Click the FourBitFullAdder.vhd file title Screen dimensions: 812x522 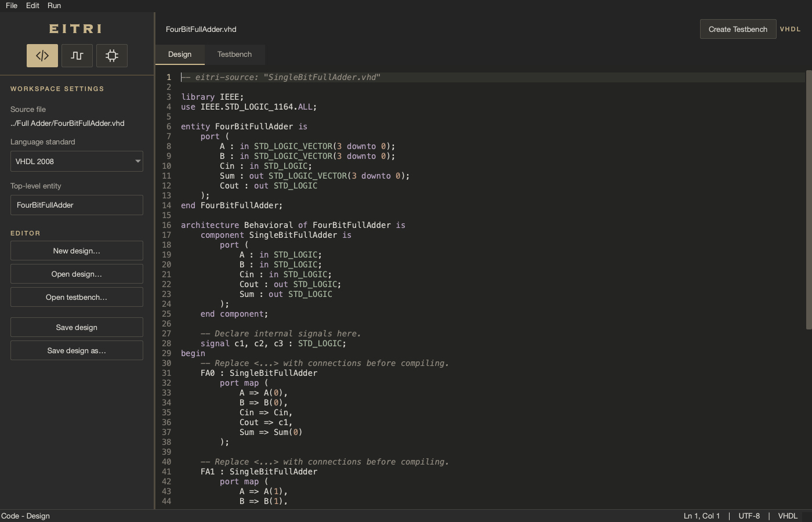click(201, 29)
